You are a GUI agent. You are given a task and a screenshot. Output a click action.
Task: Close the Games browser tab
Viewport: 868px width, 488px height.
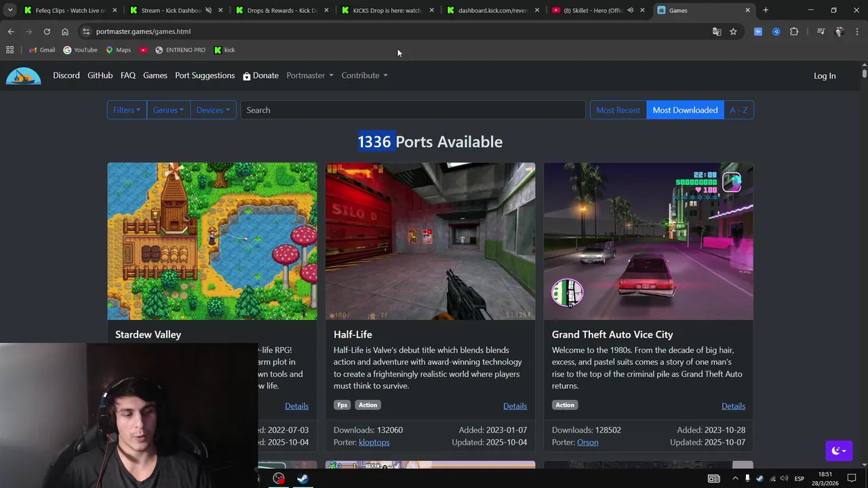click(747, 10)
